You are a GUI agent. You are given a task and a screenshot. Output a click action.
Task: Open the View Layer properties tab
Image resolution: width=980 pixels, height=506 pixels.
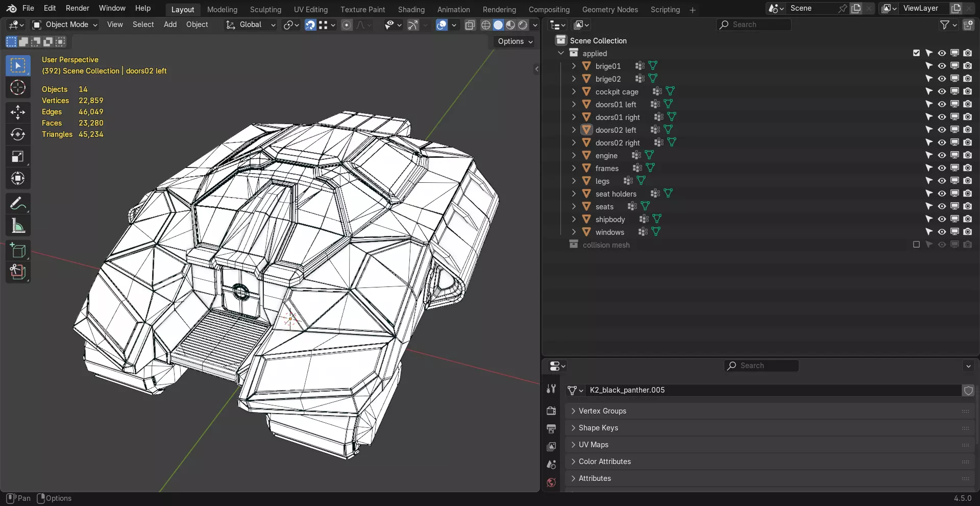pyautogui.click(x=551, y=446)
